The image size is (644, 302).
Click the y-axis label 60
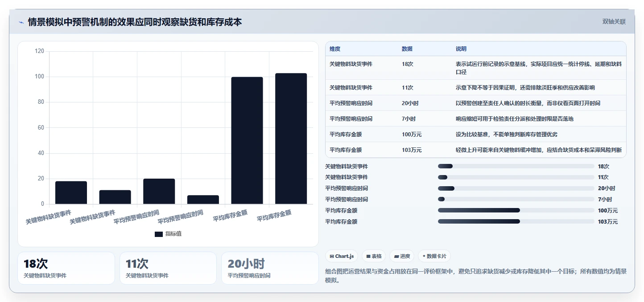click(41, 128)
